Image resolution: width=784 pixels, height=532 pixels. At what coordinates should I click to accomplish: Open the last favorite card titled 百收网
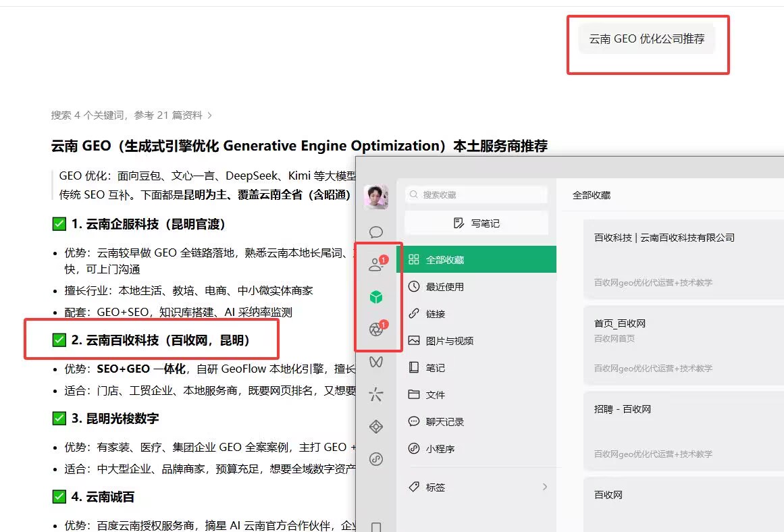683,505
